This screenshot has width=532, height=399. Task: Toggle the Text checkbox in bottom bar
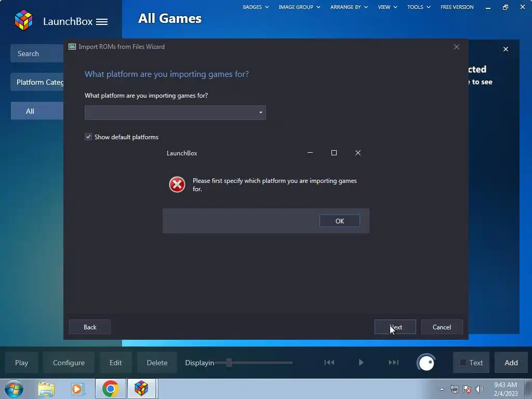(463, 363)
